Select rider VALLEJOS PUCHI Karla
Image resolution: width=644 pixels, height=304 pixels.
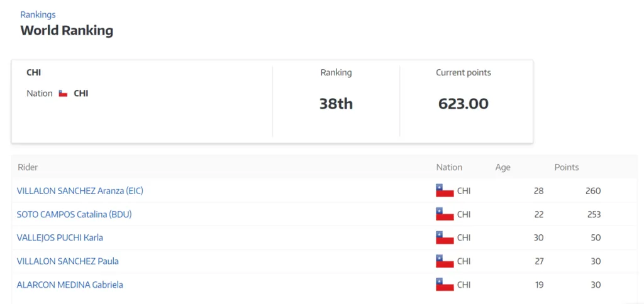60,238
